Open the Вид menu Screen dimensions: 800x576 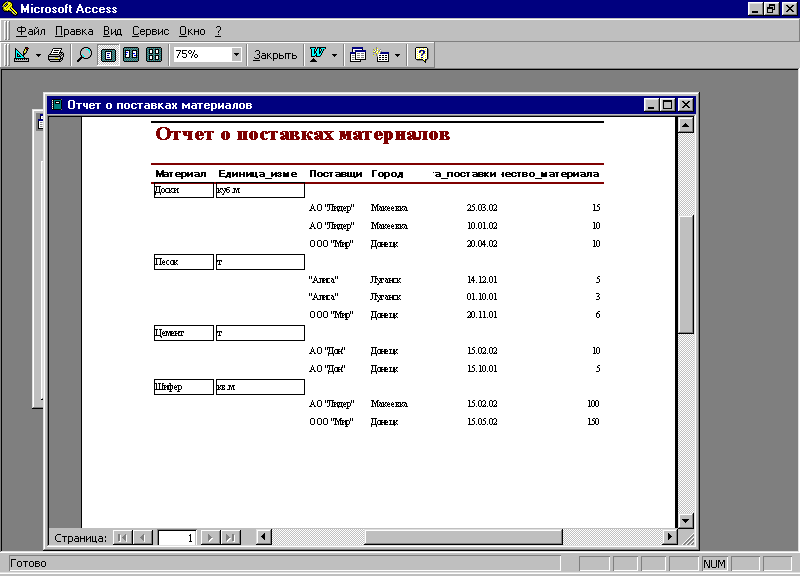tap(112, 31)
